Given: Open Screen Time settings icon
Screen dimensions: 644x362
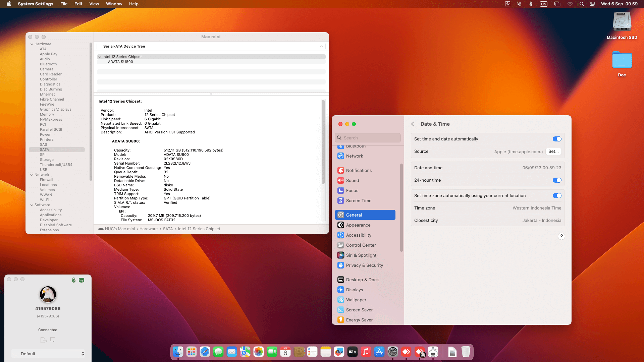Looking at the screenshot, I should tap(341, 200).
